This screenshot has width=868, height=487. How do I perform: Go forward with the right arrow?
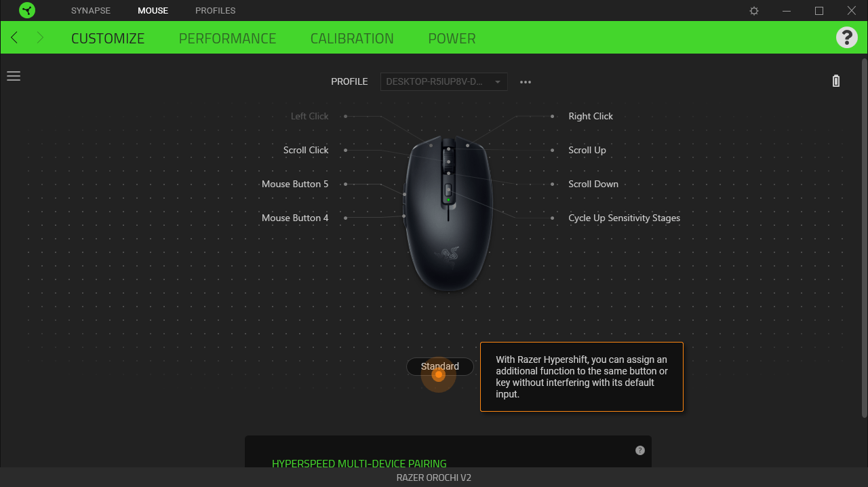(x=40, y=37)
